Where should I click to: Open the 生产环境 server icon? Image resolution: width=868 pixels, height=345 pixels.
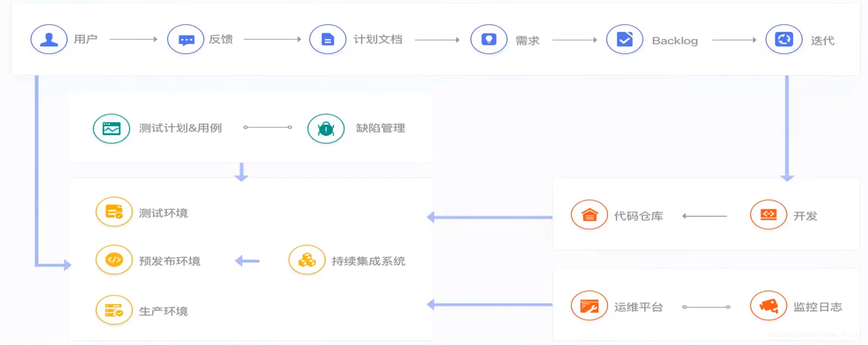114,310
